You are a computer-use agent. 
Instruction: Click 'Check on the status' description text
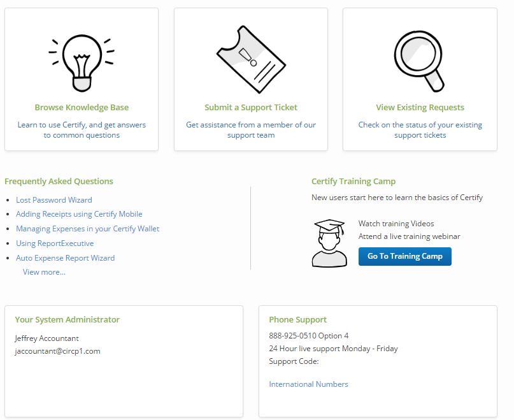click(x=420, y=130)
